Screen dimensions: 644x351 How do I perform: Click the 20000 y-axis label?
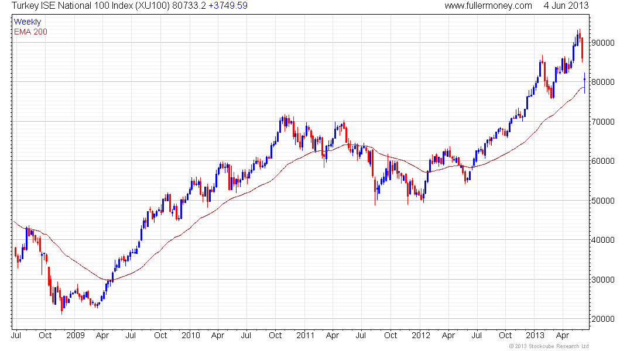click(x=603, y=319)
